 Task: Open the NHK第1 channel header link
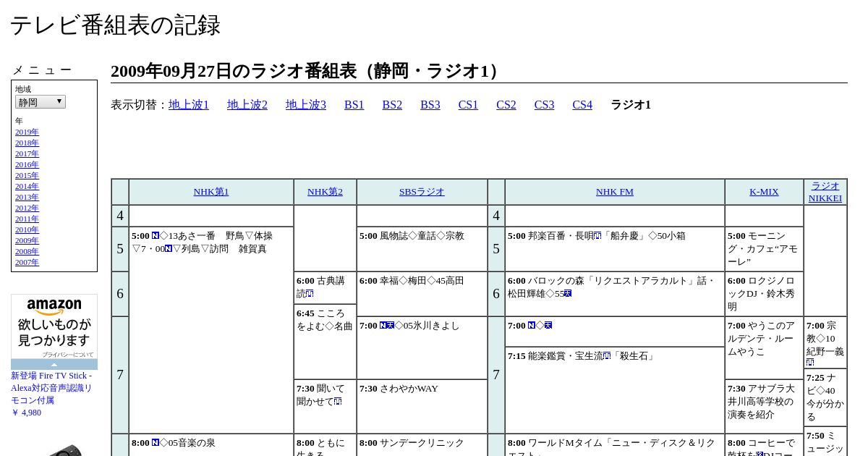(211, 192)
